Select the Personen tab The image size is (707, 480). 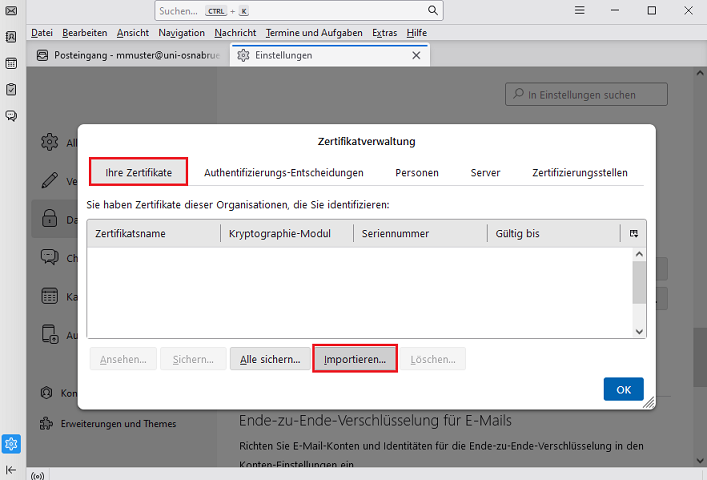point(416,173)
